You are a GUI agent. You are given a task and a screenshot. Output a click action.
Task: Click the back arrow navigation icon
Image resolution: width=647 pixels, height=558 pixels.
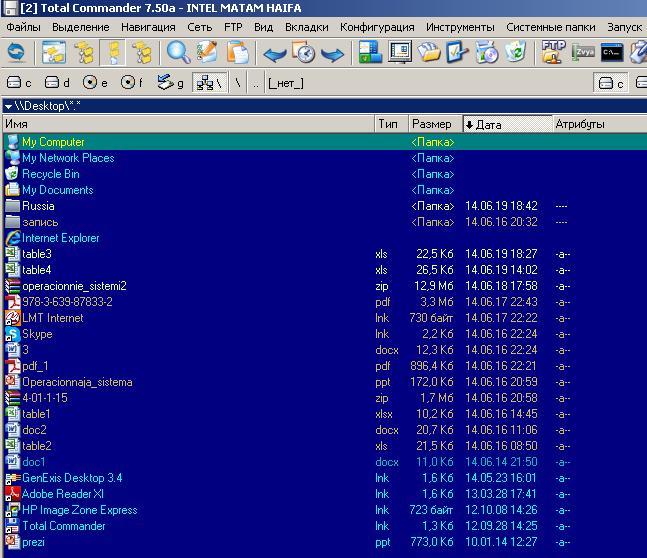point(275,53)
